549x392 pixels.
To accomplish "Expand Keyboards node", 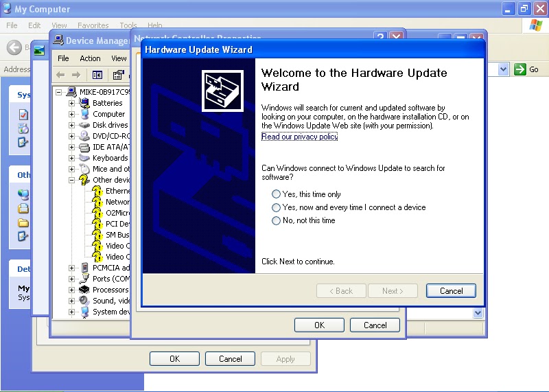I will coord(72,158).
